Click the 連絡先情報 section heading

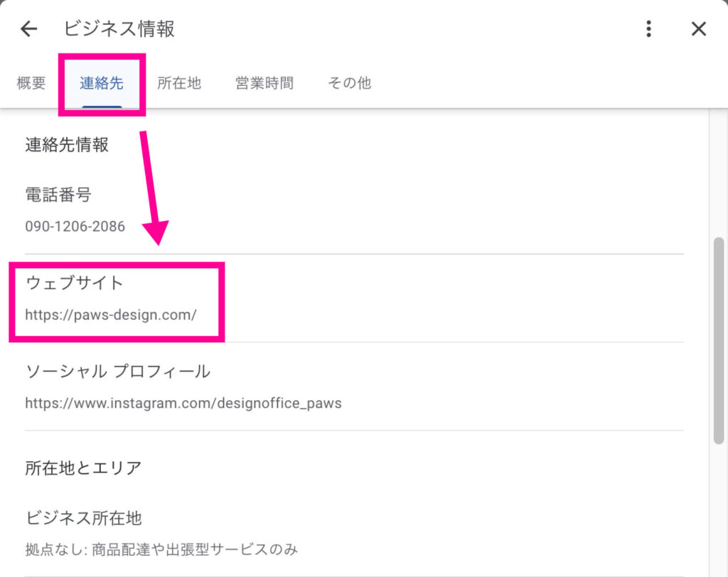click(x=67, y=145)
